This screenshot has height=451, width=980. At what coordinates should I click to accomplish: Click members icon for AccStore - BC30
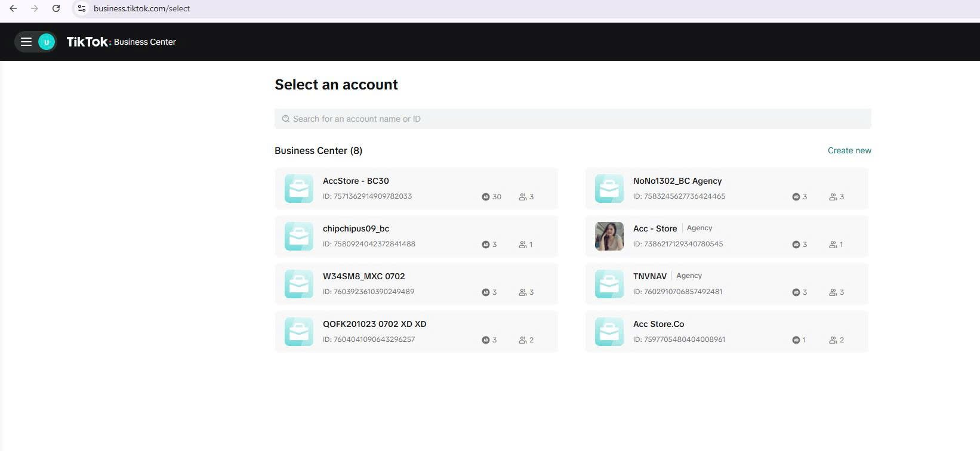click(523, 197)
